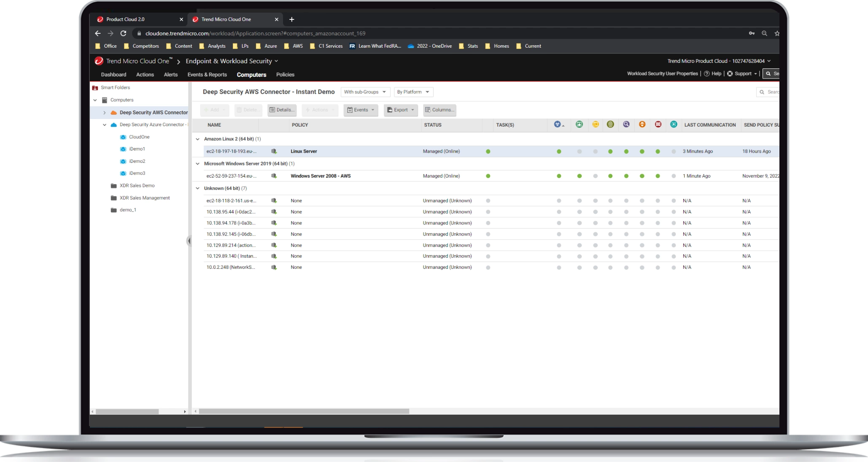Viewport: 868px width, 462px height.
Task: Click the browser reload icon
Action: (x=123, y=33)
